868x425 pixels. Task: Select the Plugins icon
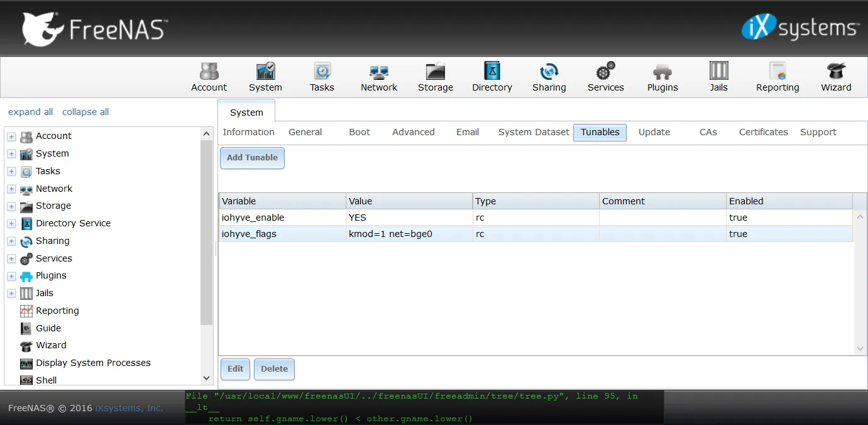[662, 75]
